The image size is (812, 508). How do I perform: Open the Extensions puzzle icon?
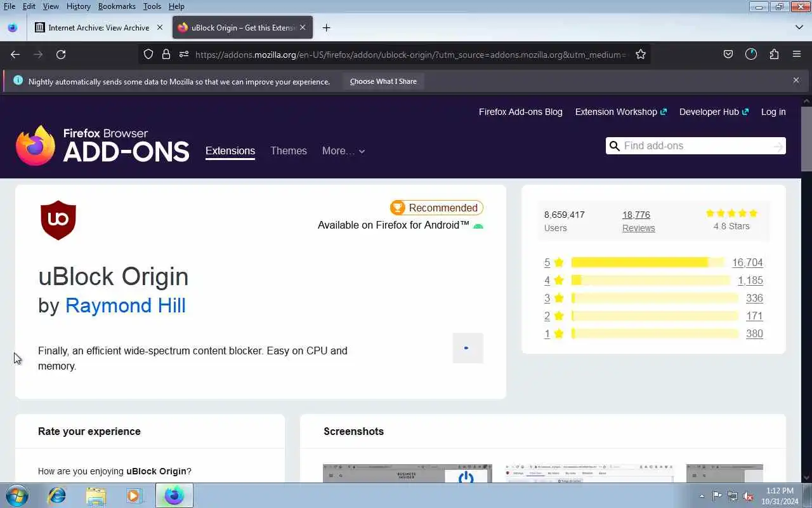(x=774, y=55)
